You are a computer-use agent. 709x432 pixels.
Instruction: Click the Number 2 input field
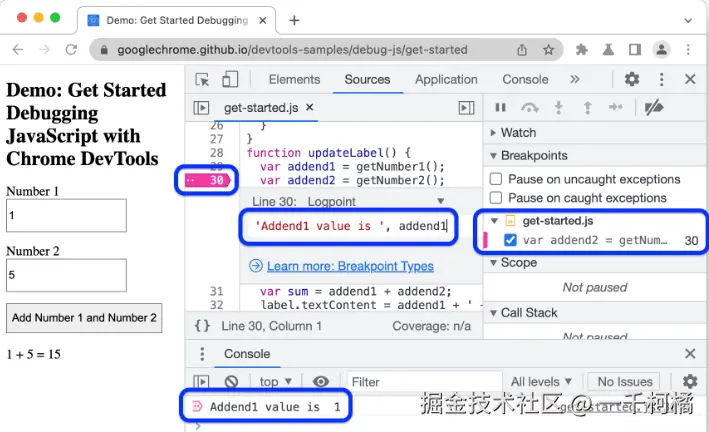click(66, 275)
